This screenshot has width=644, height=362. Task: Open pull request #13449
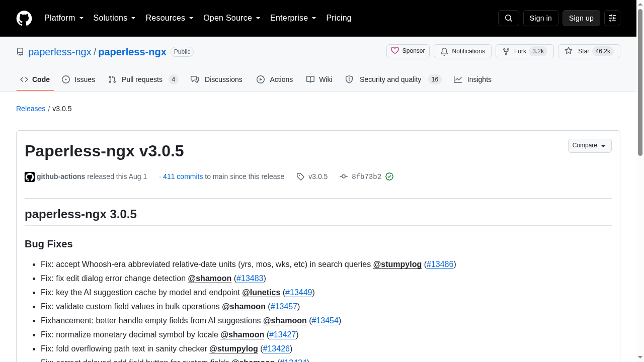(299, 292)
